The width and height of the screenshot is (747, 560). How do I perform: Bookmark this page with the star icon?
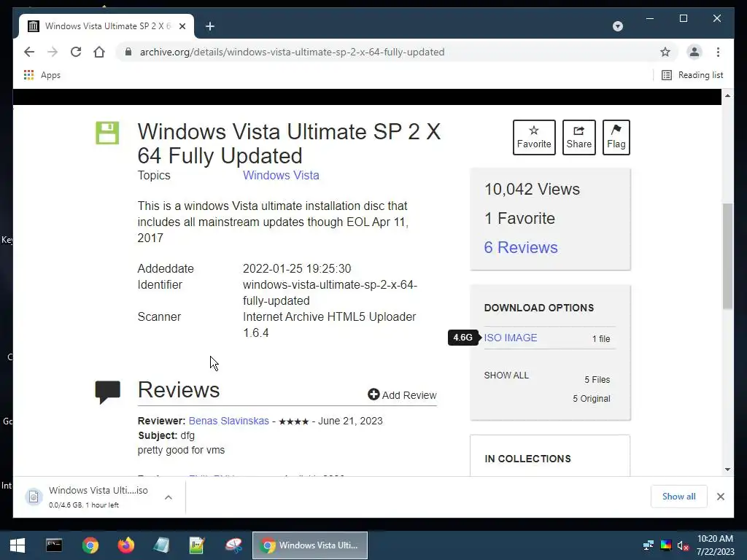click(665, 52)
